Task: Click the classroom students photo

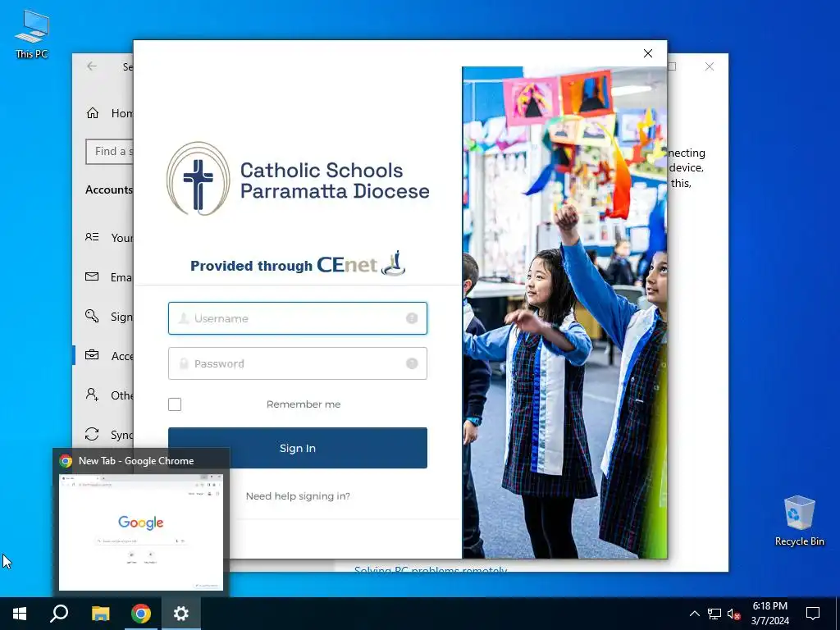Action: pos(564,313)
